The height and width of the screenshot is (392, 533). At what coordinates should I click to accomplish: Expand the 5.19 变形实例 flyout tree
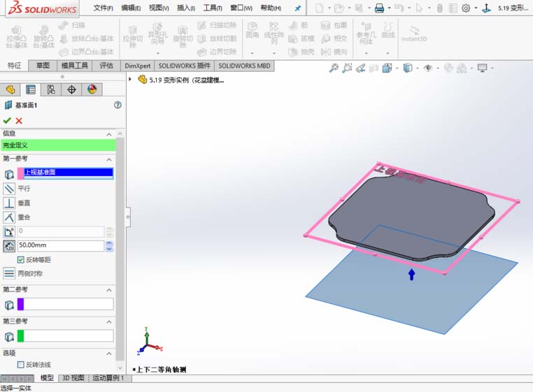click(x=130, y=80)
